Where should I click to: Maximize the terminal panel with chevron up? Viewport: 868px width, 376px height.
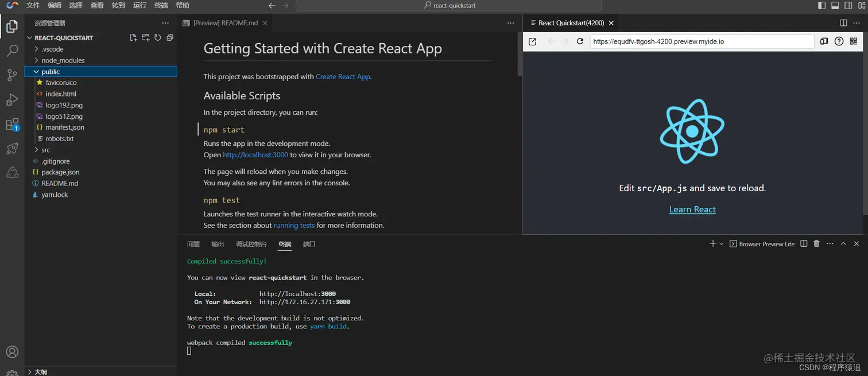click(x=843, y=244)
